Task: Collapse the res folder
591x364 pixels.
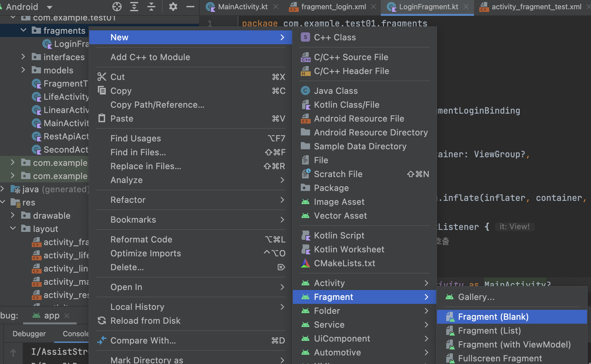Action: [x=3, y=202]
